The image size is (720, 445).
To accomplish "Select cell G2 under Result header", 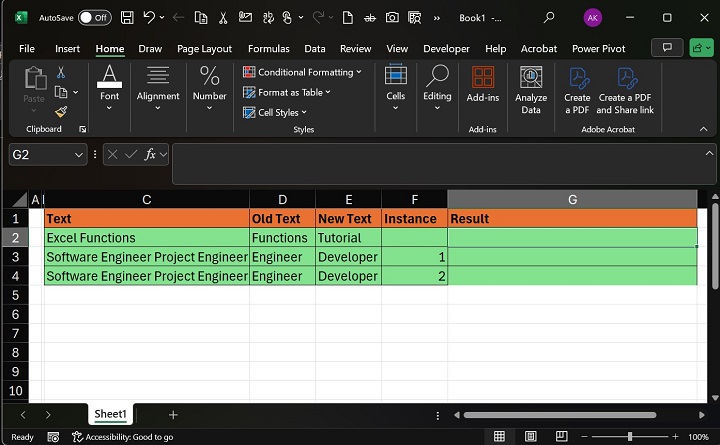I will [572, 238].
